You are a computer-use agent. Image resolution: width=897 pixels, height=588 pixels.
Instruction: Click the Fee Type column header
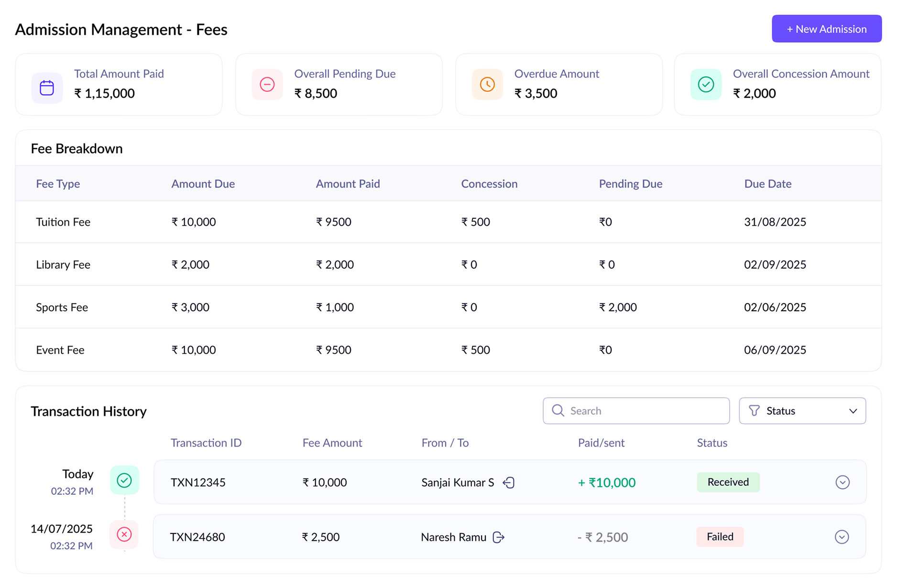pyautogui.click(x=58, y=184)
